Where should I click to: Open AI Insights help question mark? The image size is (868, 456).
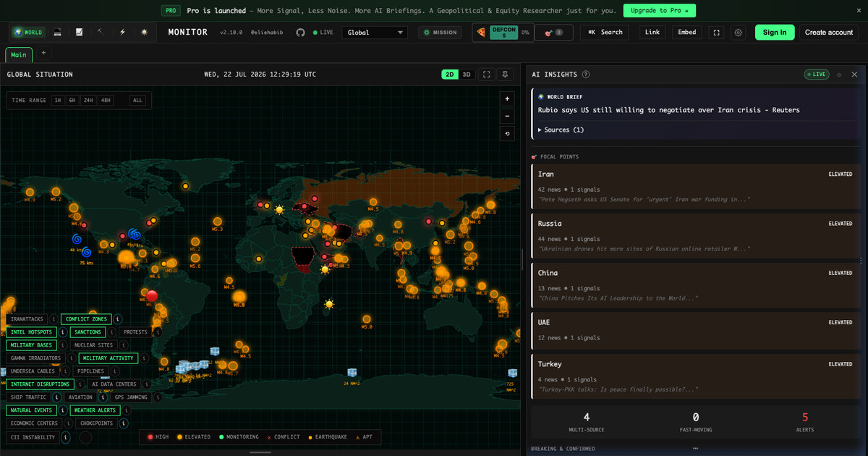point(586,75)
